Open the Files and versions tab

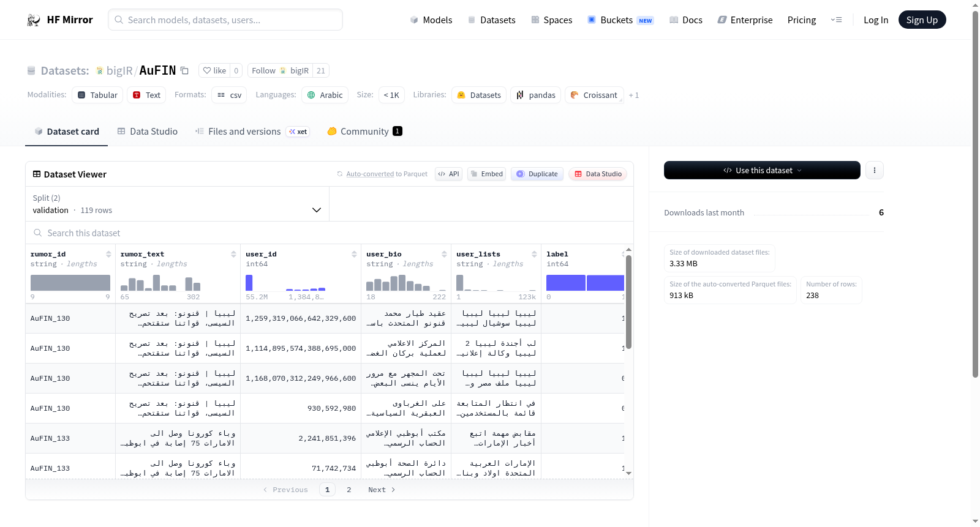(252, 131)
